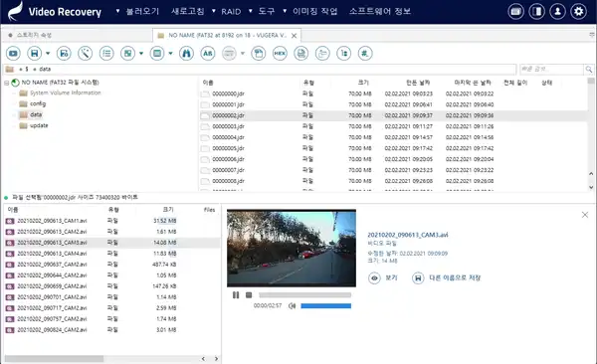Switch to the 스토리지 속성 tab
Screen dimensions: 597x364
pos(34,35)
